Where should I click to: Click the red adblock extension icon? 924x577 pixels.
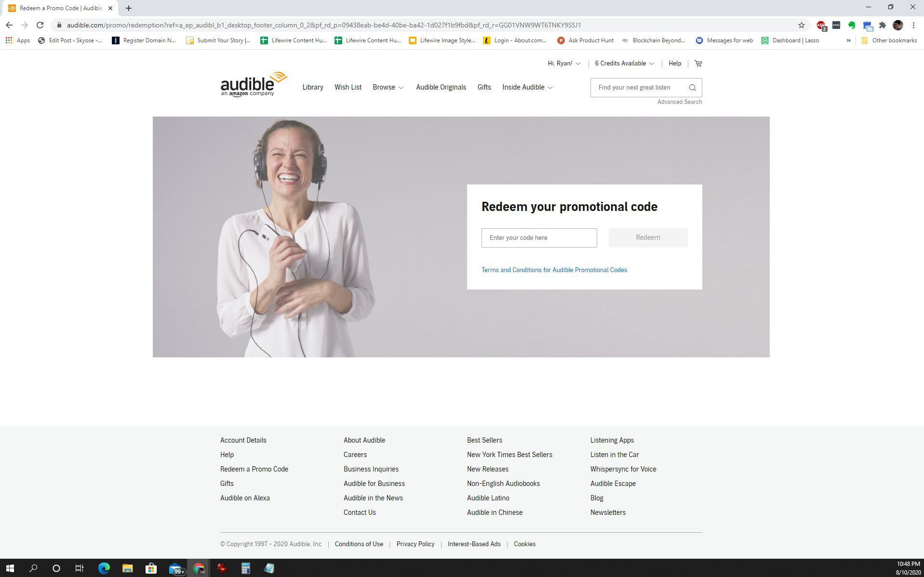[821, 26]
